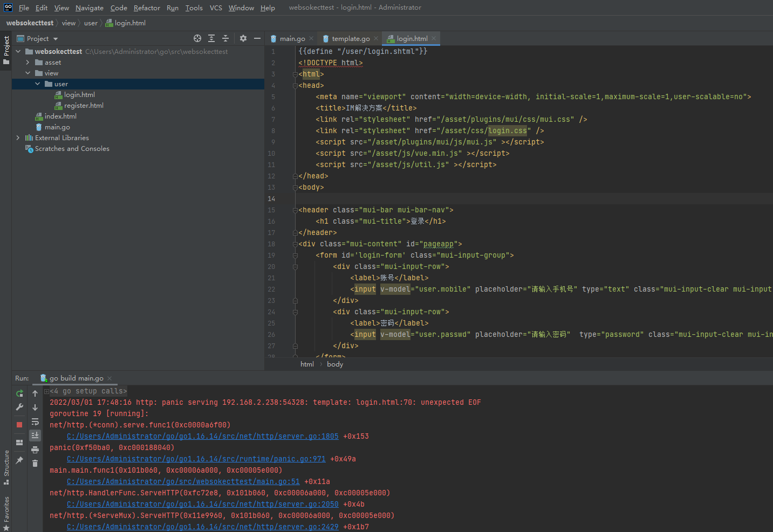
Task: Open Project panel gear options
Action: (x=243, y=38)
